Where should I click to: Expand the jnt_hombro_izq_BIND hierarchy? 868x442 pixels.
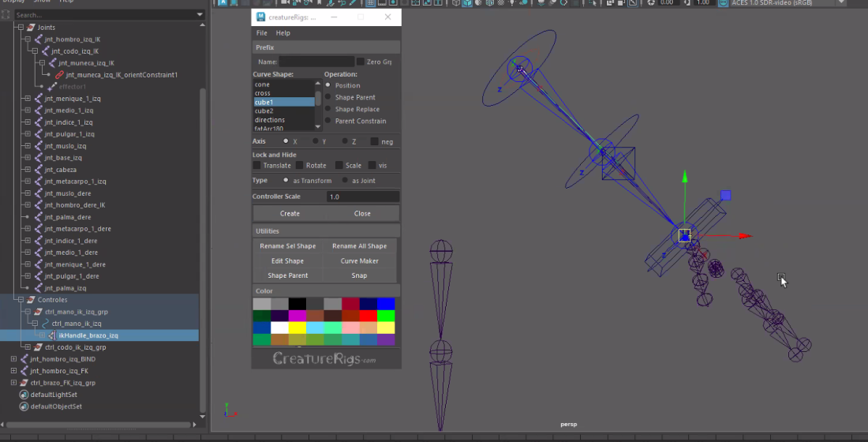click(x=13, y=359)
